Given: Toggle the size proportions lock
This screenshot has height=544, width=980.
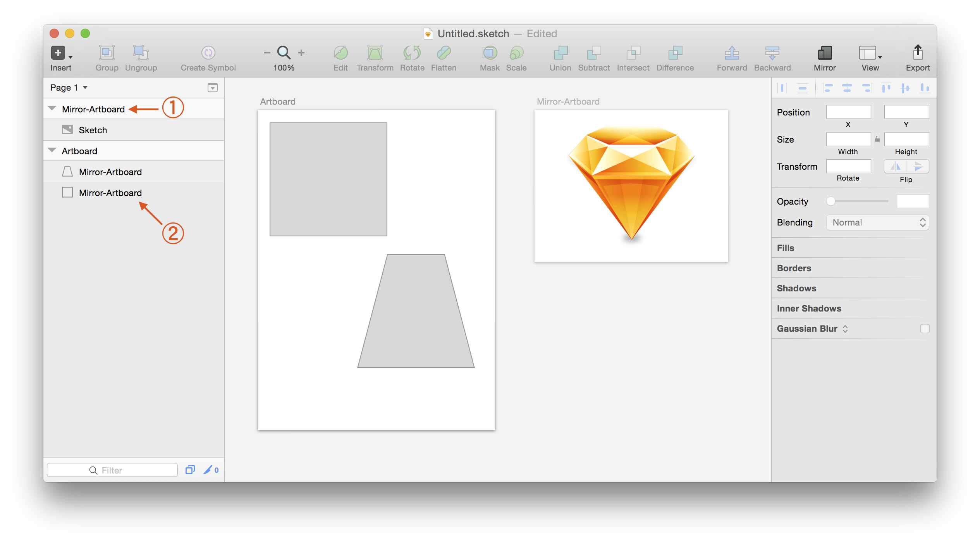Looking at the screenshot, I should coord(877,139).
